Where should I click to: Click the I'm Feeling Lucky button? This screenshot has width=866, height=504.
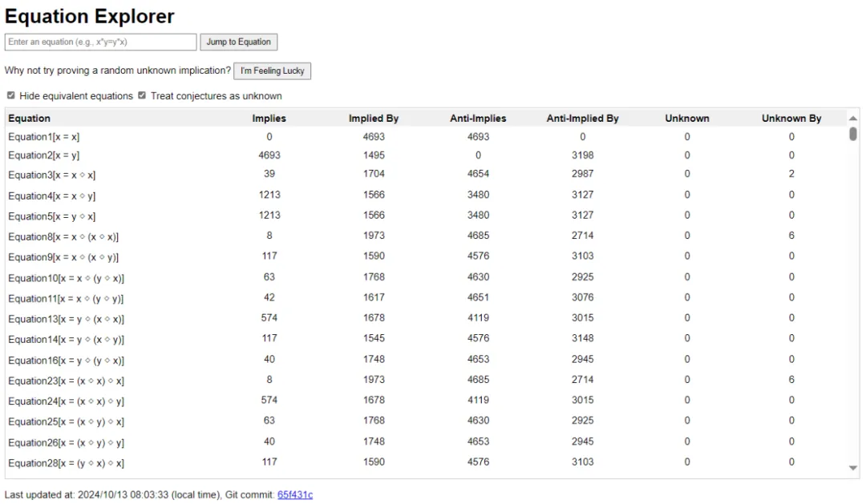[272, 71]
